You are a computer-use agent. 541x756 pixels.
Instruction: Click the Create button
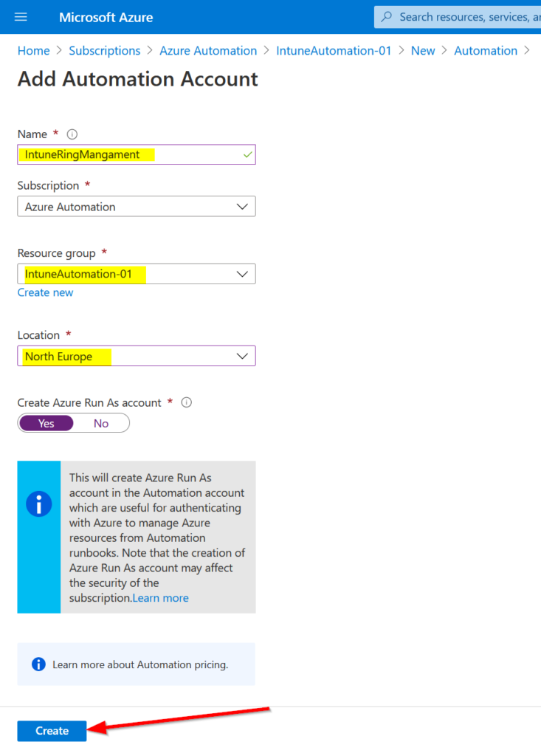coord(52,731)
